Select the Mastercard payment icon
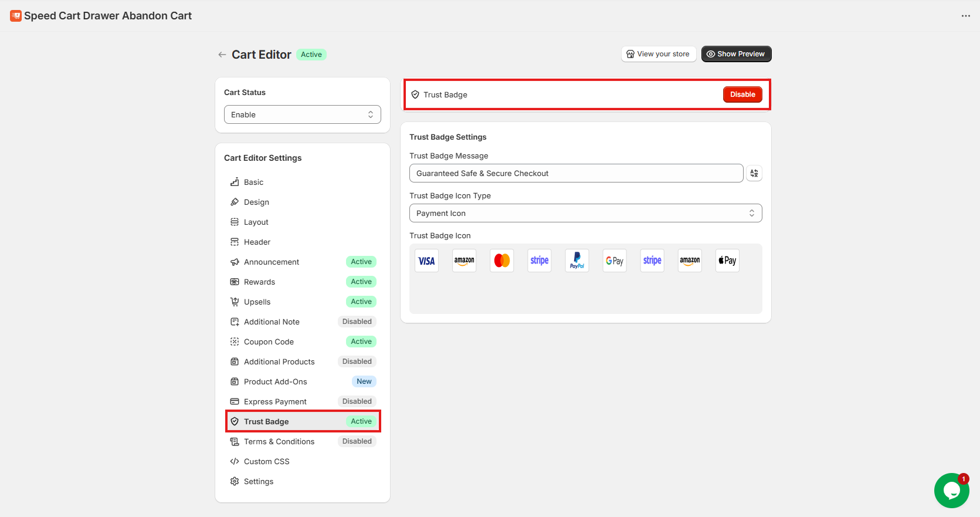Screen dimensions: 980x517 pyautogui.click(x=501, y=261)
